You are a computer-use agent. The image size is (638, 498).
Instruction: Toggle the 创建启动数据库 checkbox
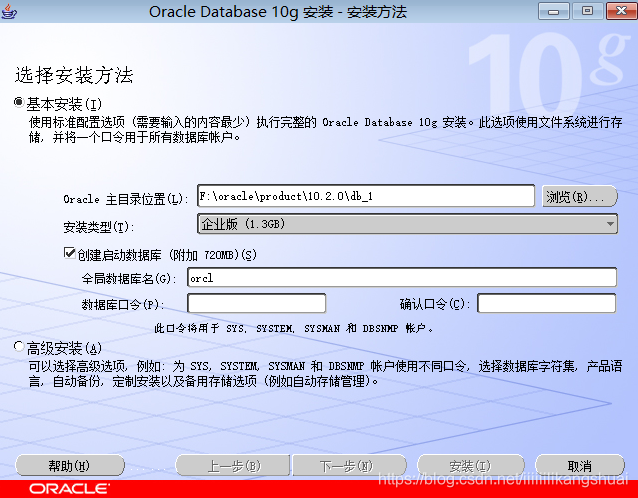click(x=70, y=253)
